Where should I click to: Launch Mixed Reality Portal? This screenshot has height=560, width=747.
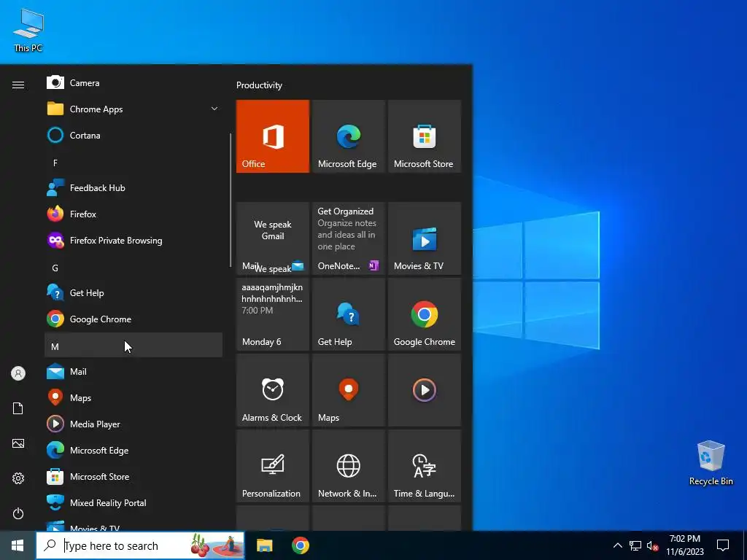(133, 503)
